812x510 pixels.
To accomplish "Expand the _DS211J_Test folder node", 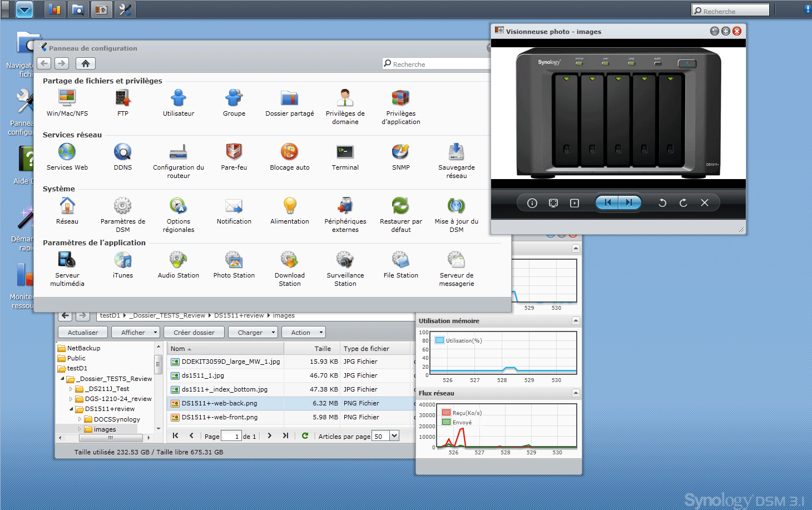I will click(71, 389).
